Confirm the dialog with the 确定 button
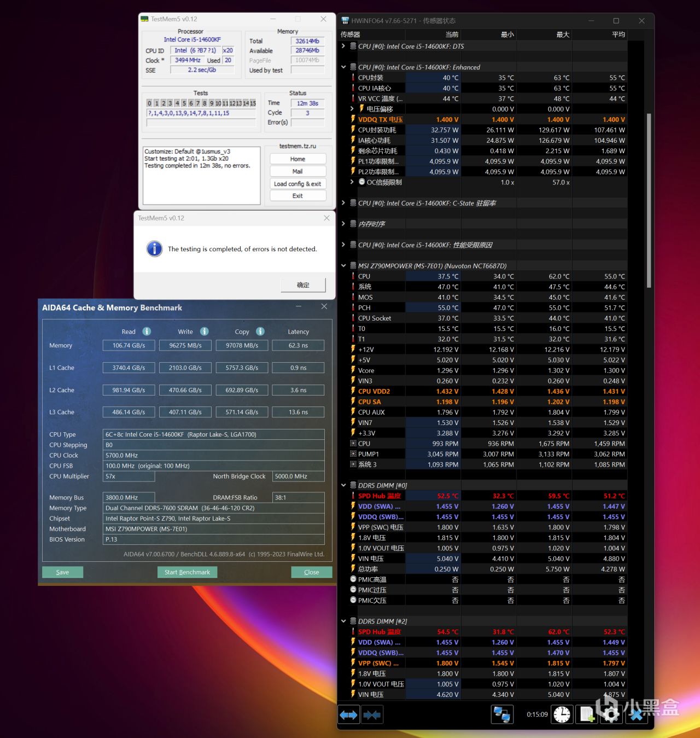Viewport: 700px width, 738px height. [x=303, y=285]
